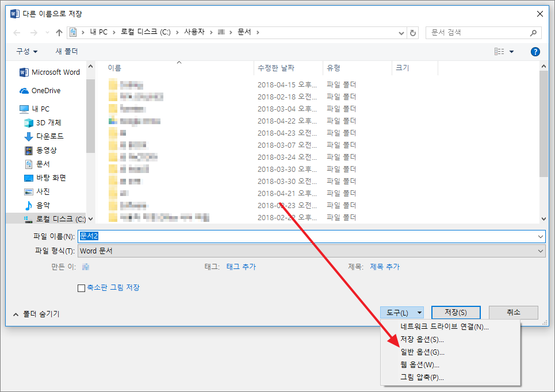This screenshot has height=392, width=555.
Task: Close the 다른 이름으로 저장 dialog
Action: pyautogui.click(x=540, y=14)
